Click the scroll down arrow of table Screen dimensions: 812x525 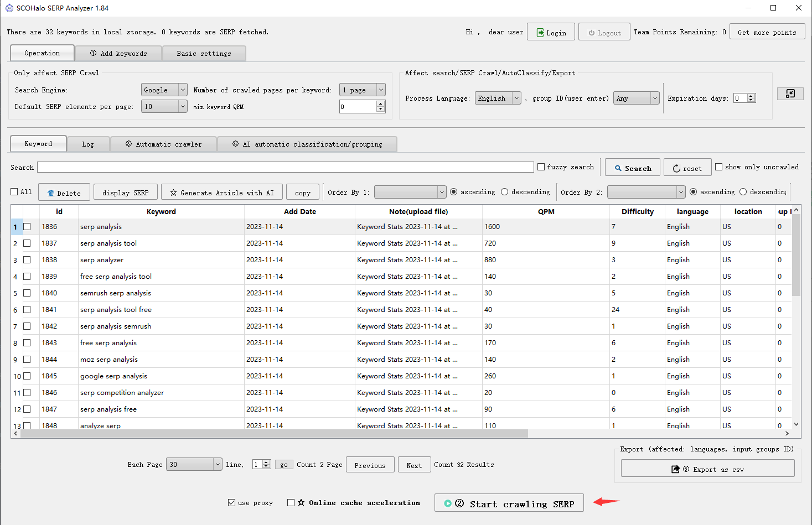pos(796,424)
